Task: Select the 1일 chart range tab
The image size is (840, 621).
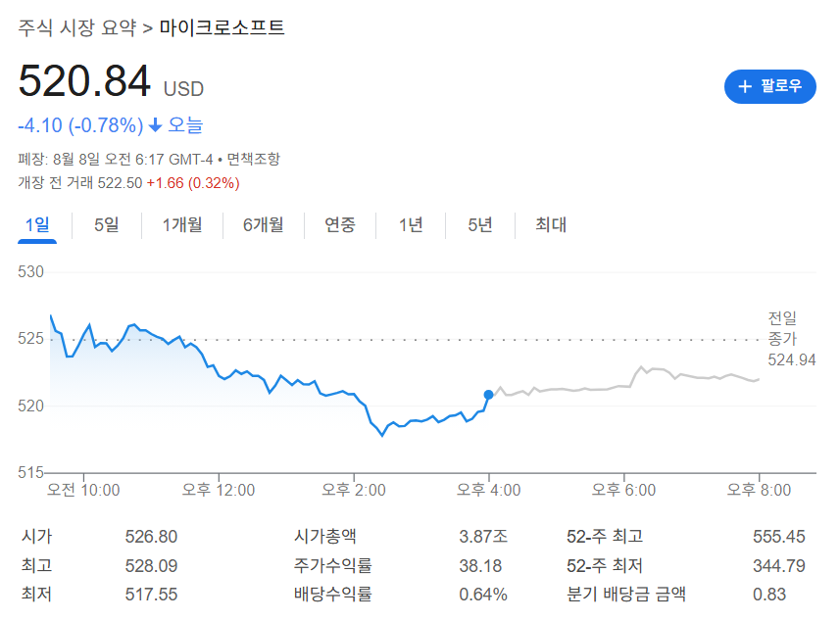Action: coord(37,225)
